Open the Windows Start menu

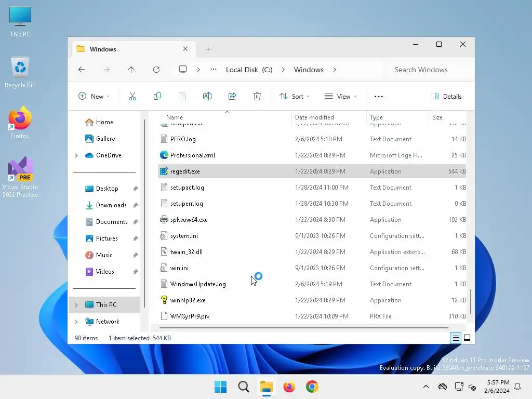[220, 387]
